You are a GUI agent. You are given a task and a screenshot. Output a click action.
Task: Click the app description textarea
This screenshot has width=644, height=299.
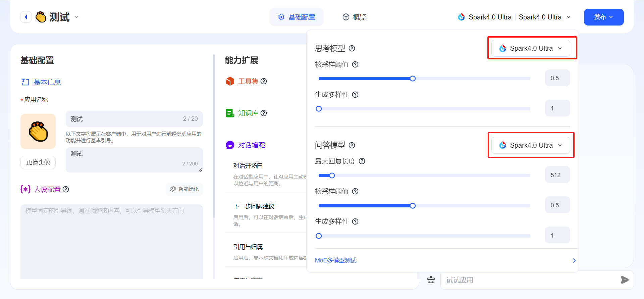(134, 160)
